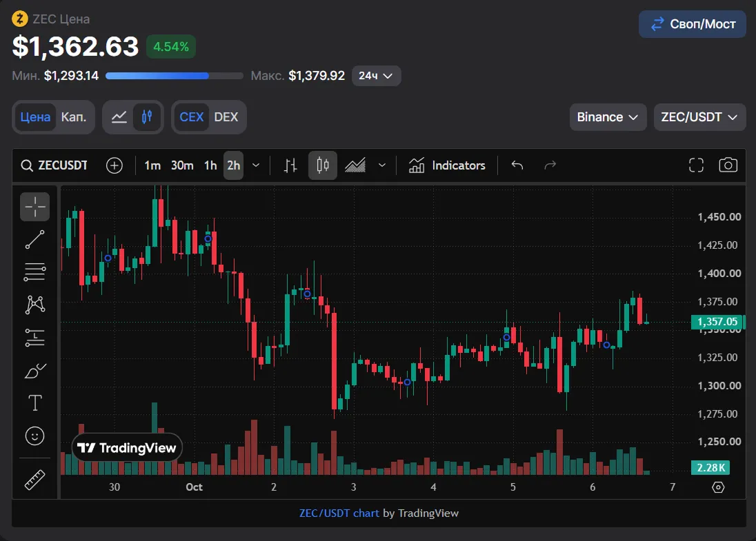Screen dimensions: 756x541
Task: Select CEX exchange type
Action: coord(191,117)
